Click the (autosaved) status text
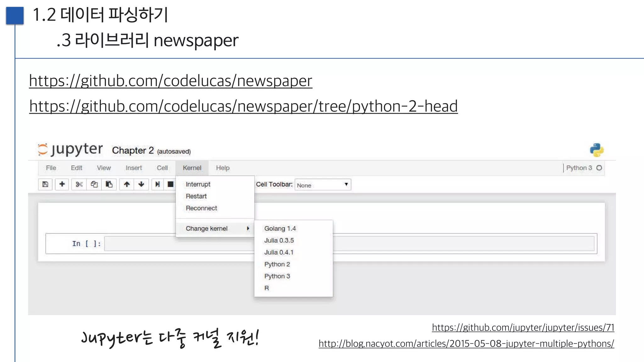The width and height of the screenshot is (644, 362). pyautogui.click(x=174, y=151)
